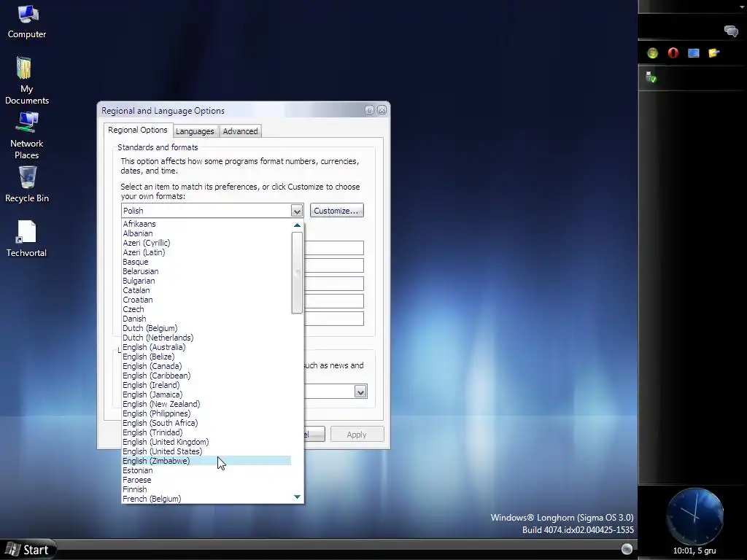Select Afrikaans in the list
The height and width of the screenshot is (560, 747).
(x=206, y=224)
